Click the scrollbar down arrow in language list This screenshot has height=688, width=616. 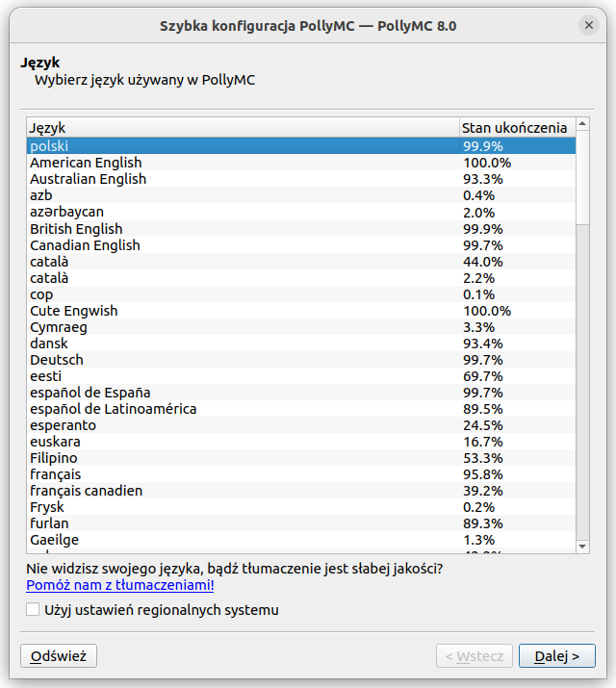582,547
